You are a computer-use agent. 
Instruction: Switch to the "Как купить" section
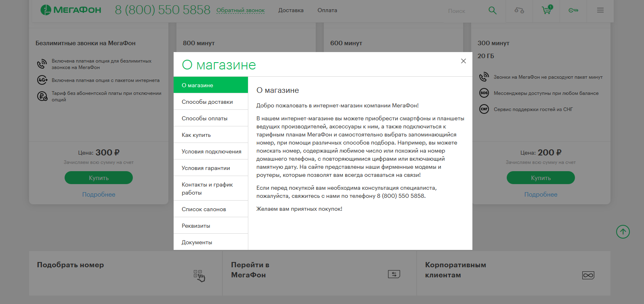point(211,135)
